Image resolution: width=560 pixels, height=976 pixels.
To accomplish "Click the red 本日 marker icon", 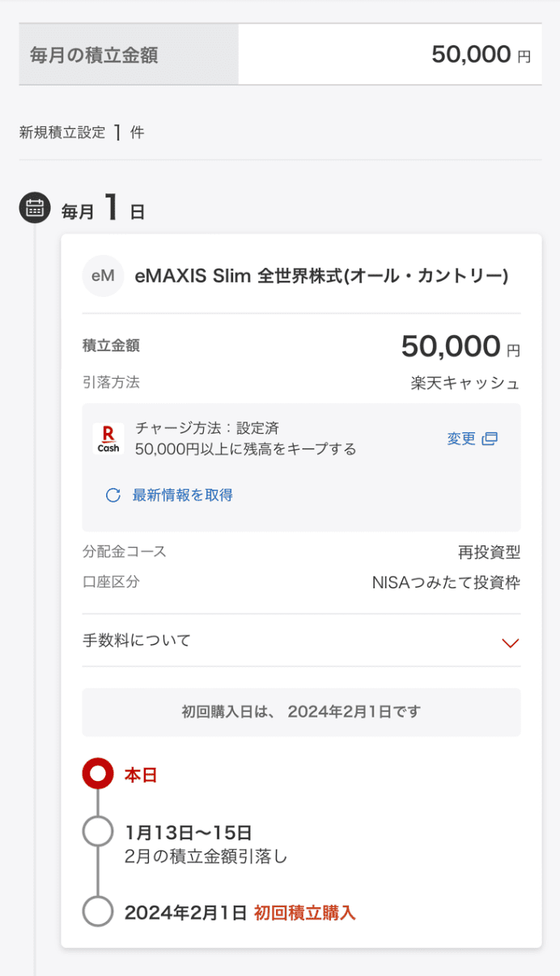I will (98, 773).
